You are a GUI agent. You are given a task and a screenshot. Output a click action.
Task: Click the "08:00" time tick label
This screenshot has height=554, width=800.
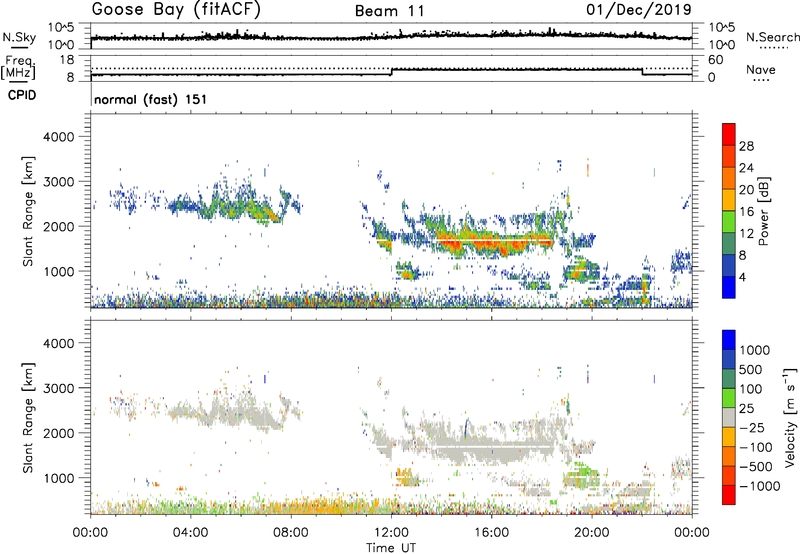[x=291, y=533]
